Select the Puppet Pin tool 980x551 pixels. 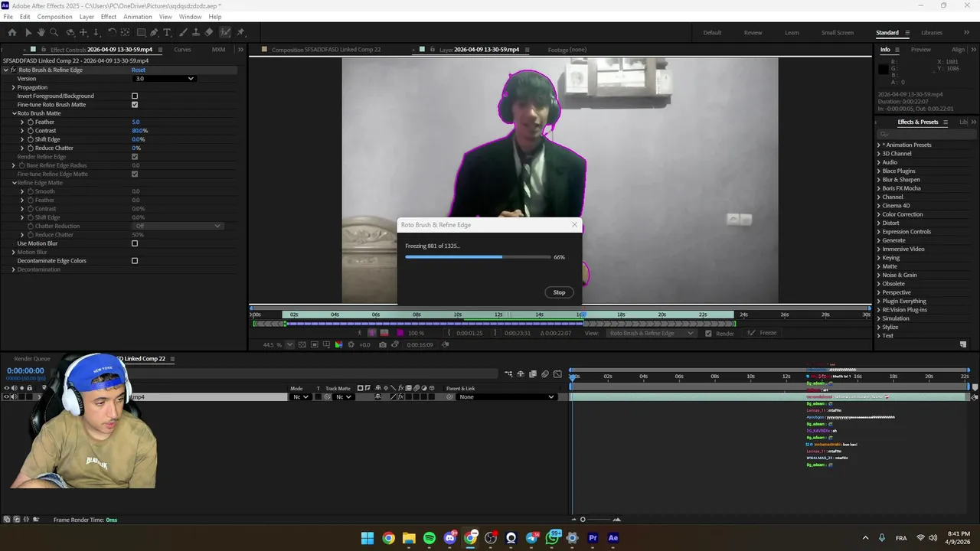(240, 32)
